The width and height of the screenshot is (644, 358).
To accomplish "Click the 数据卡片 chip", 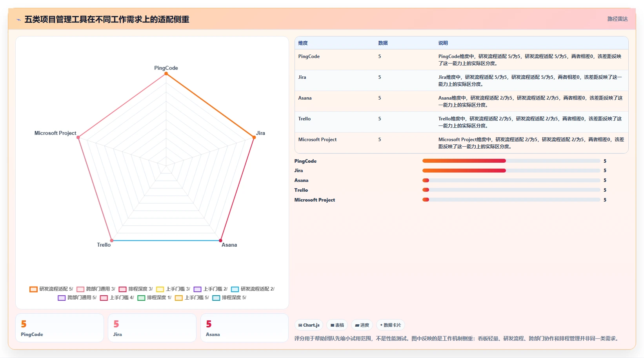I will point(391,325).
